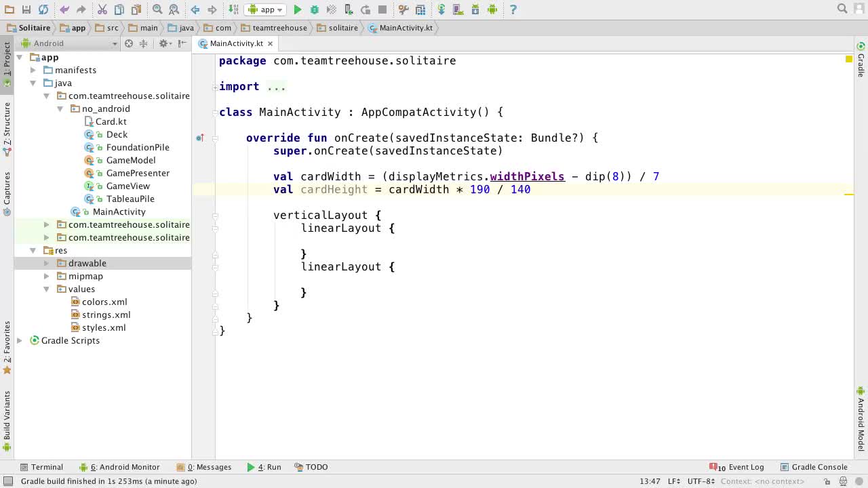The width and height of the screenshot is (868, 488).
Task: Click the Undo arrow icon
Action: 64,9
